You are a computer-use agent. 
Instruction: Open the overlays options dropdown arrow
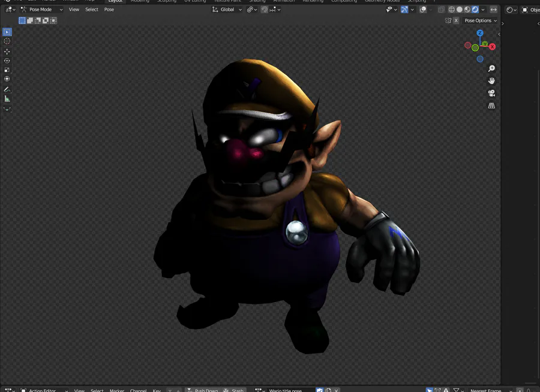pos(430,10)
